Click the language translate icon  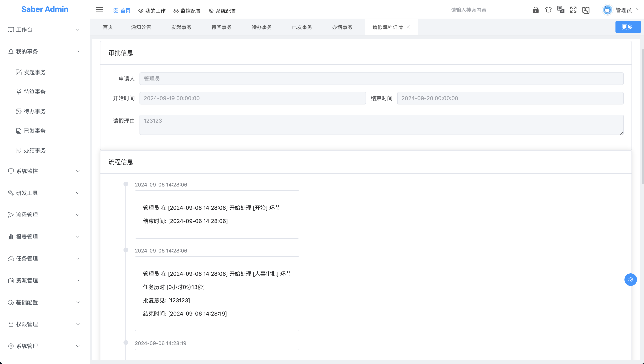click(561, 10)
